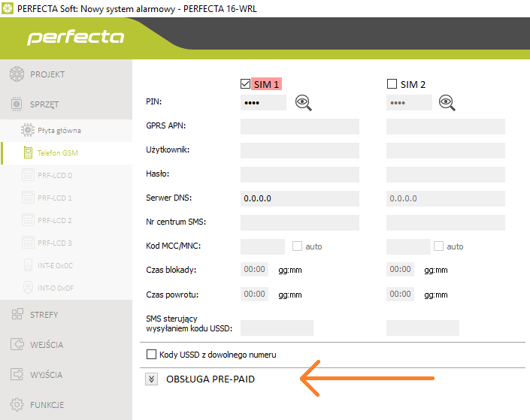Screen dimensions: 530x420
Task: Enable the SIM 2 checkbox
Action: pos(392,84)
